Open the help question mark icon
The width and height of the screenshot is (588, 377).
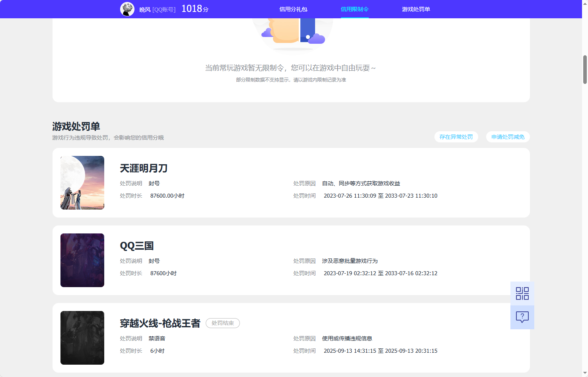[522, 317]
